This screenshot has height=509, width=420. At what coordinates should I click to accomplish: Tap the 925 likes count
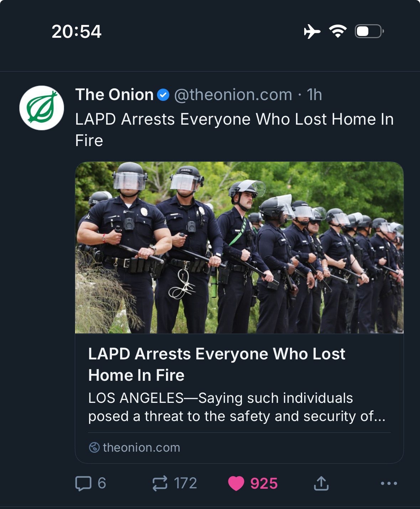pyautogui.click(x=264, y=483)
